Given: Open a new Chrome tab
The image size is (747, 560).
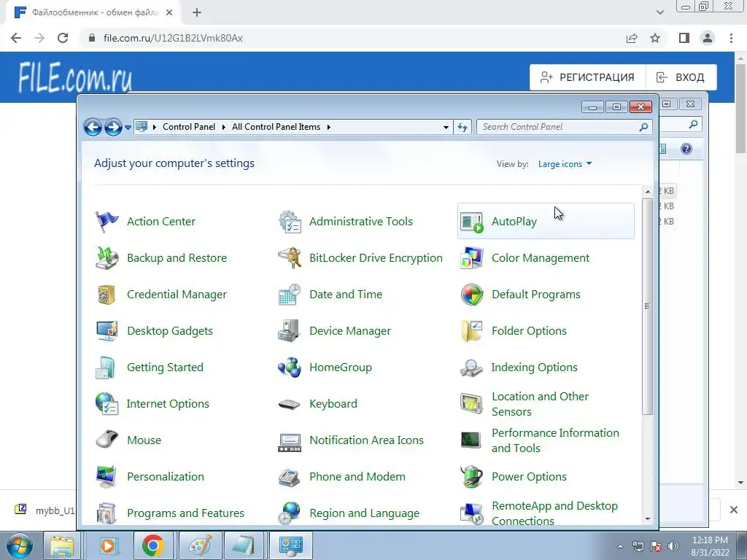Looking at the screenshot, I should (x=197, y=12).
